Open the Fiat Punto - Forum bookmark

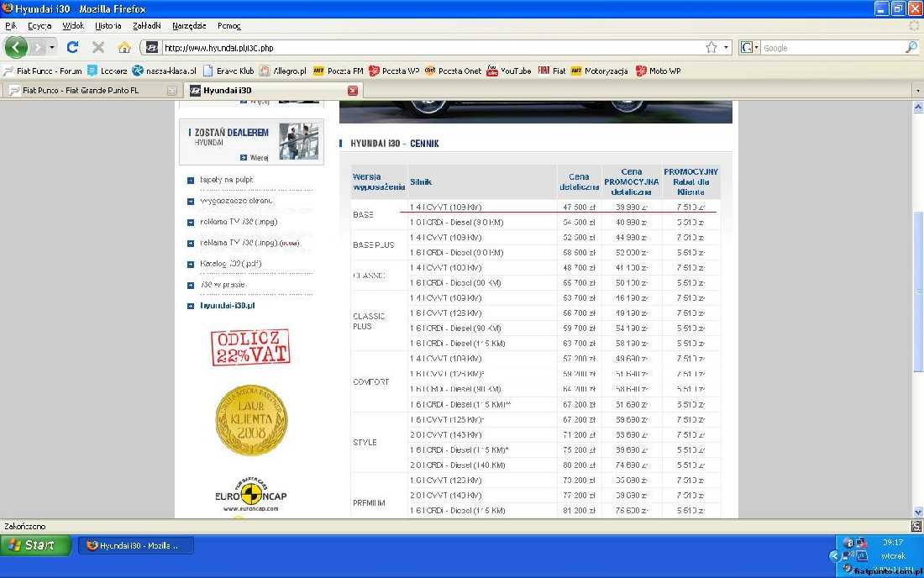click(x=43, y=71)
